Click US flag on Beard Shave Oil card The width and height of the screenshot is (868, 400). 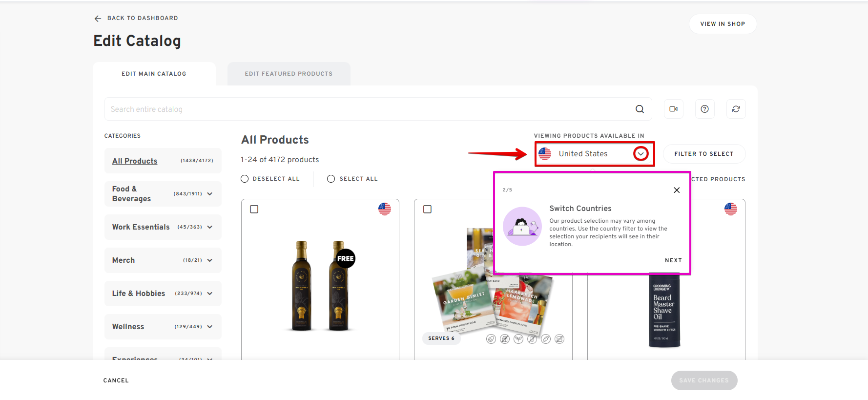coord(730,209)
